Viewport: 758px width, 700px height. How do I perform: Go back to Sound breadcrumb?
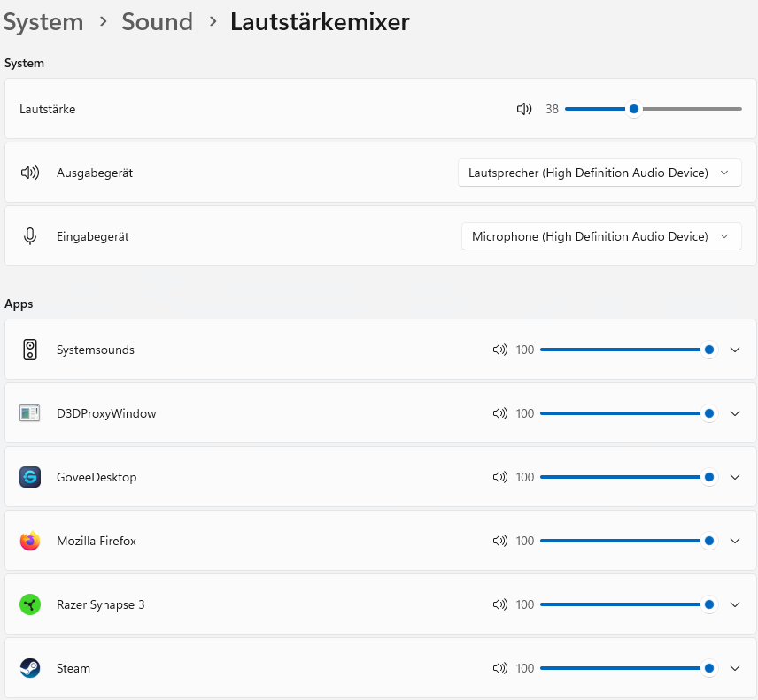pos(157,22)
